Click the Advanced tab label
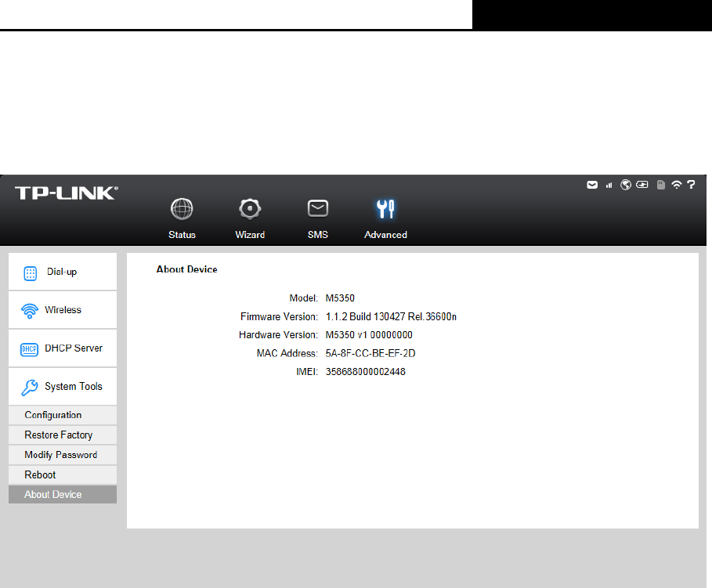 [385, 235]
